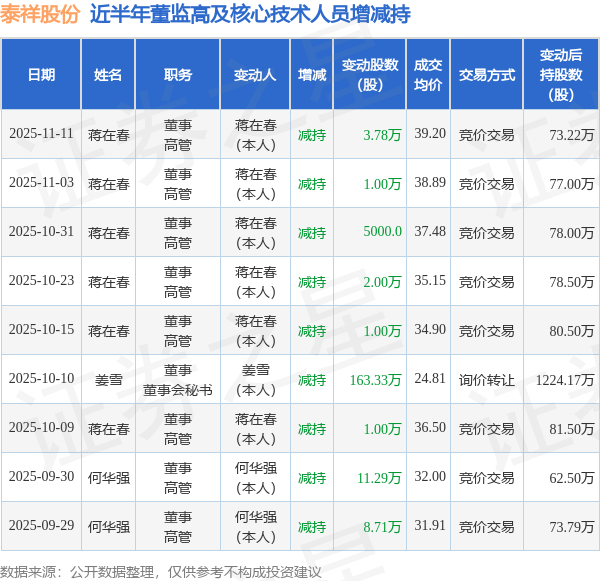This screenshot has height=581, width=600.
Task: Click the holding value 81.50万
Action: pos(572,429)
